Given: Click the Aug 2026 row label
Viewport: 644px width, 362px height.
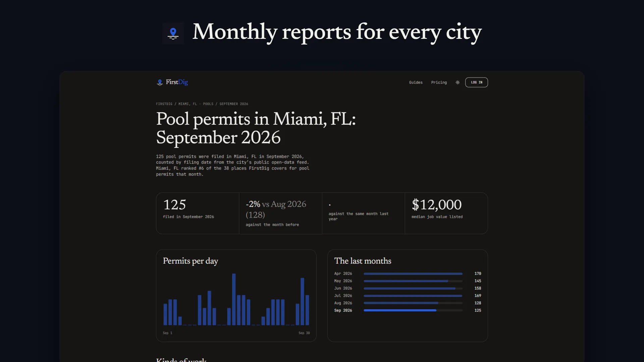Looking at the screenshot, I should coord(343,303).
